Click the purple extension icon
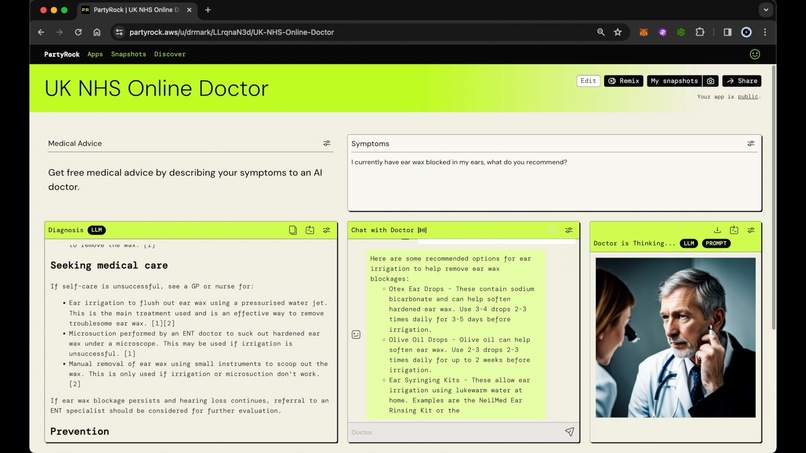The width and height of the screenshot is (806, 453). pyautogui.click(x=662, y=32)
